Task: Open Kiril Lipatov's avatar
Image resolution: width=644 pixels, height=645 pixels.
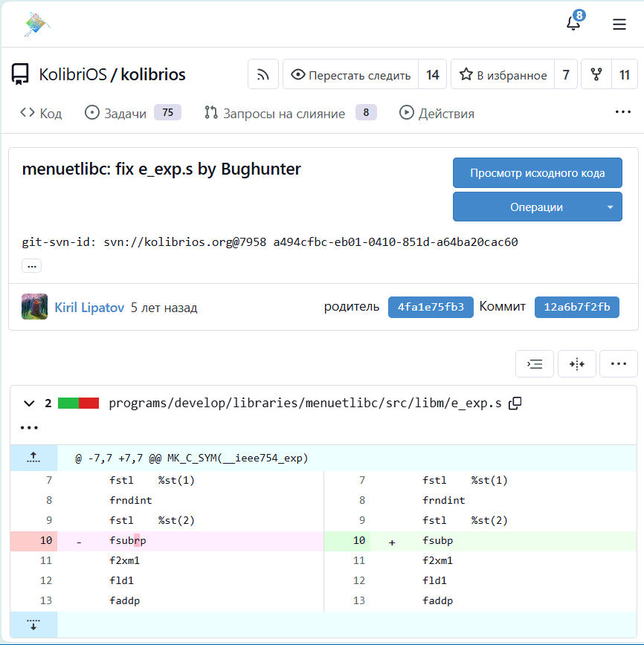Action: pyautogui.click(x=35, y=306)
